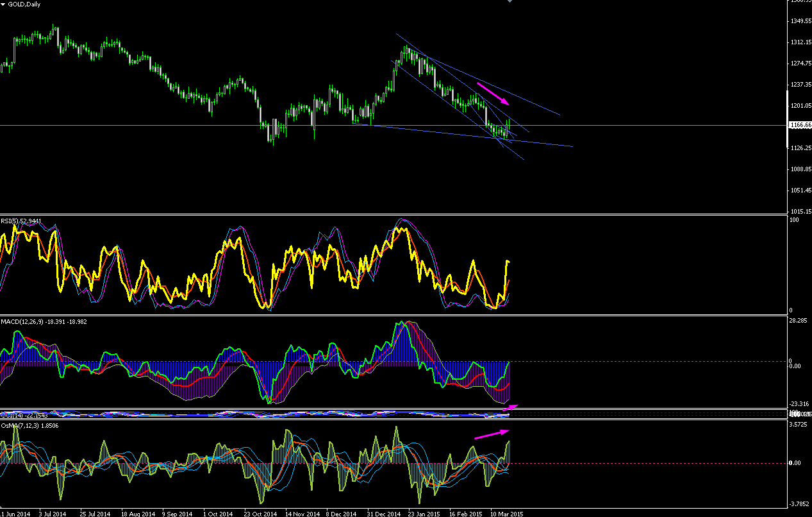This screenshot has height=517, width=812.
Task: Click the 16 Feb 2015 date label
Action: click(x=465, y=514)
